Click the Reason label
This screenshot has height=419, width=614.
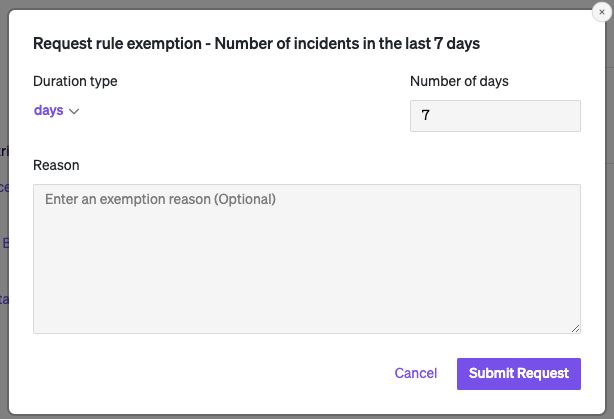point(56,164)
